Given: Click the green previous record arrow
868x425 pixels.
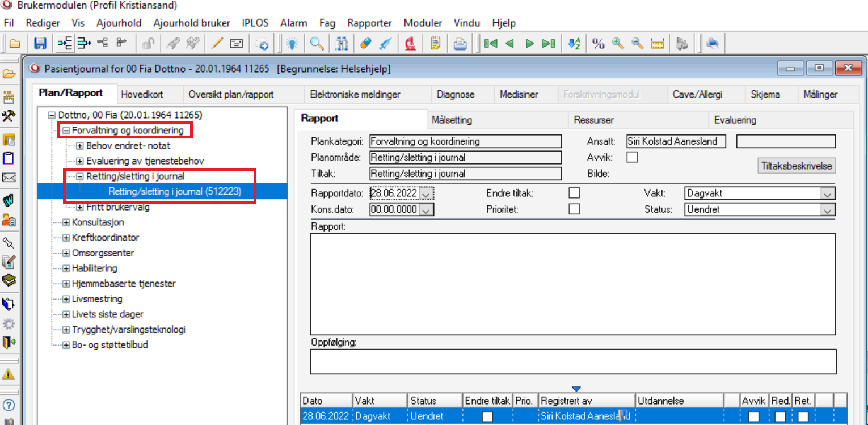Looking at the screenshot, I should [509, 43].
